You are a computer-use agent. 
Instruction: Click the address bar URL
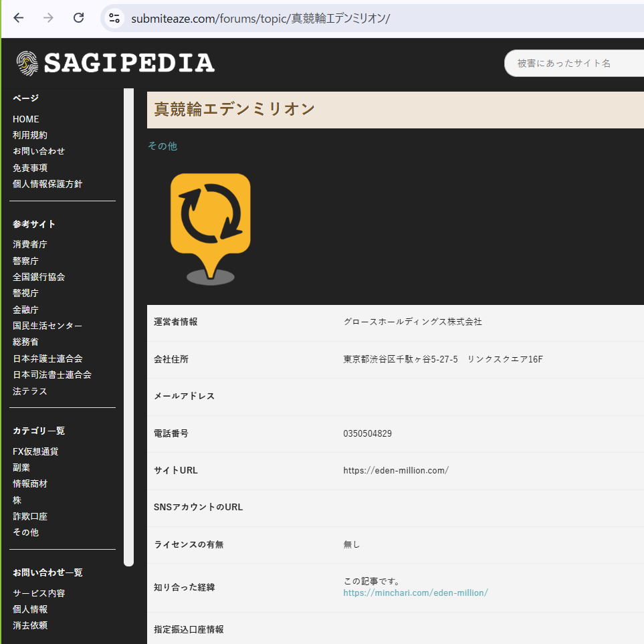click(260, 18)
